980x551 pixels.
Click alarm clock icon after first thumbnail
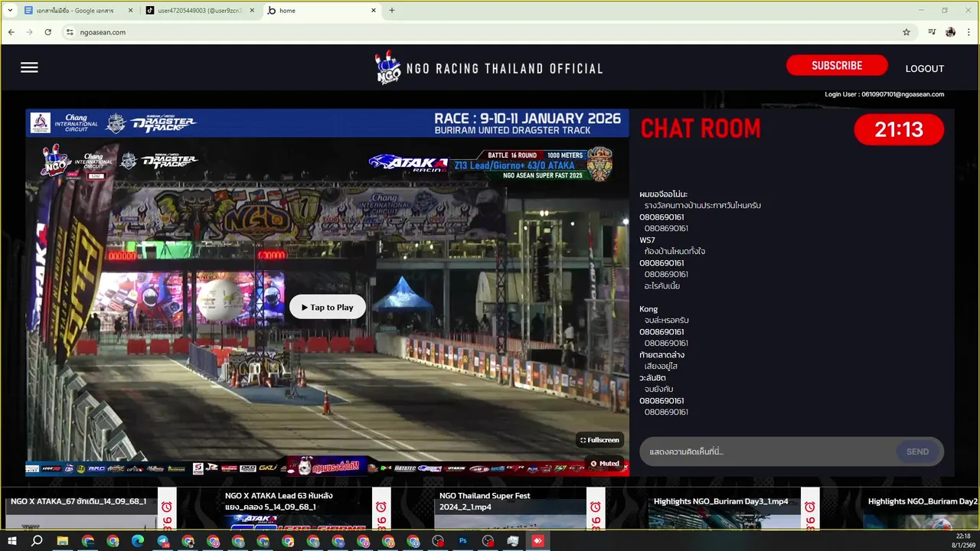click(x=167, y=507)
